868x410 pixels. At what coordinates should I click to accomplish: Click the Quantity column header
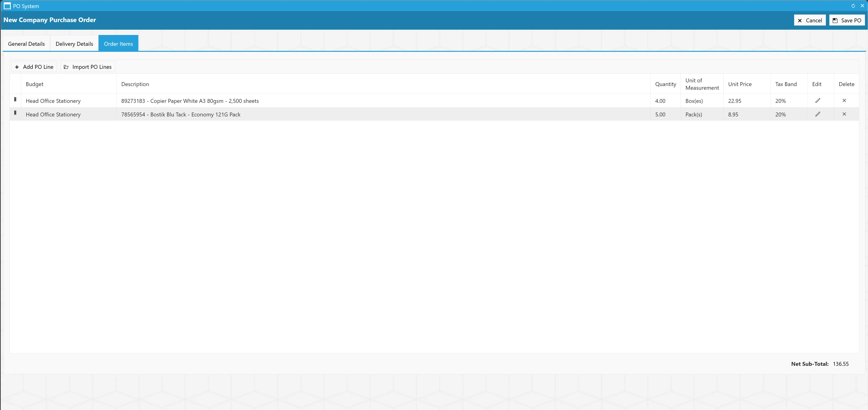(x=665, y=84)
